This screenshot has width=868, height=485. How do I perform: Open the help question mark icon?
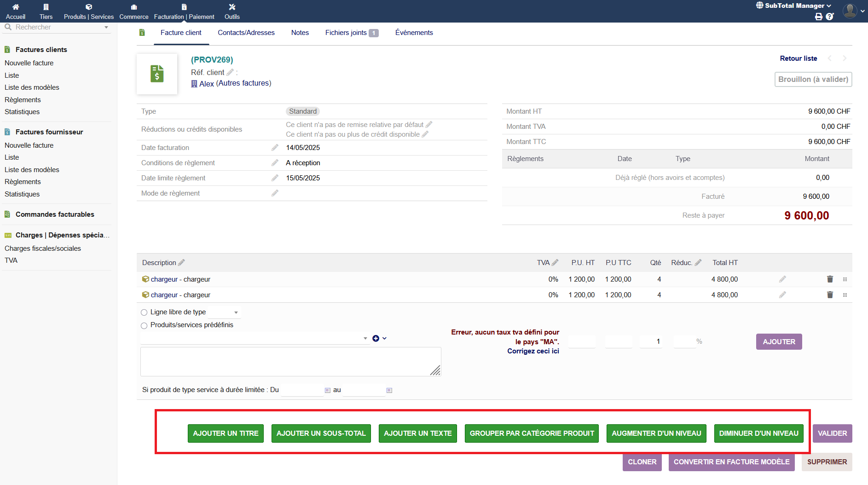click(x=829, y=17)
